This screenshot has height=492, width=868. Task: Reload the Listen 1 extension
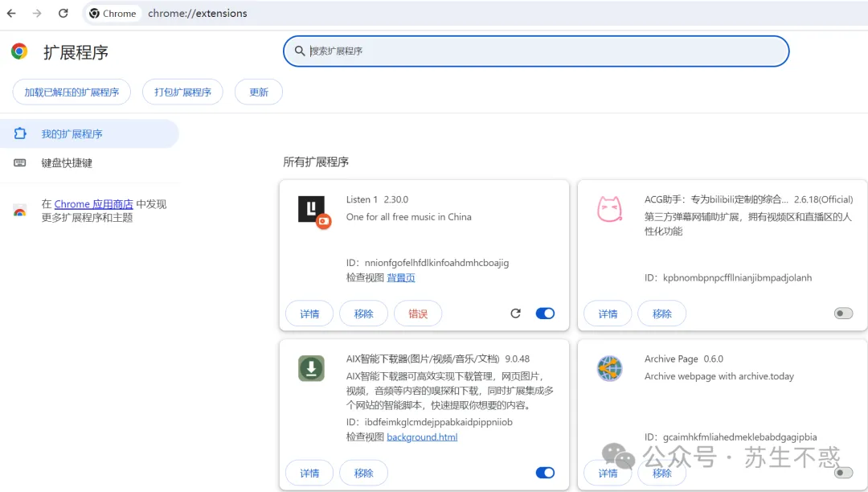515,314
